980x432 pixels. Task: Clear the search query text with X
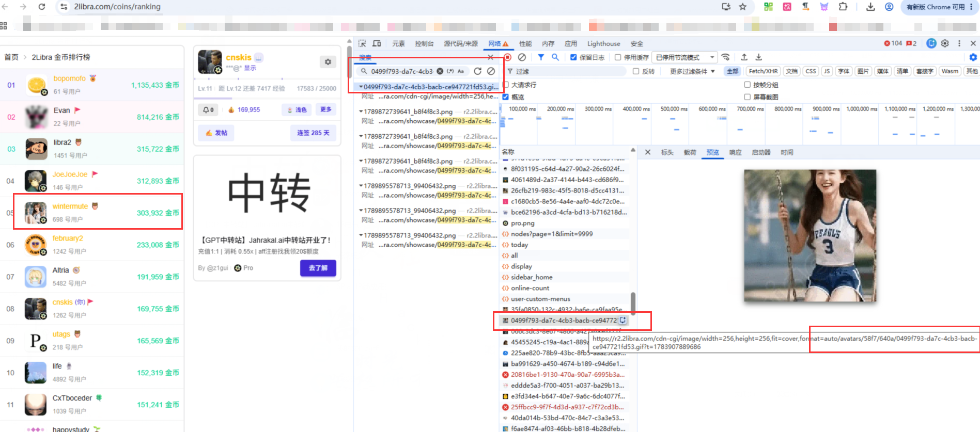(x=440, y=71)
